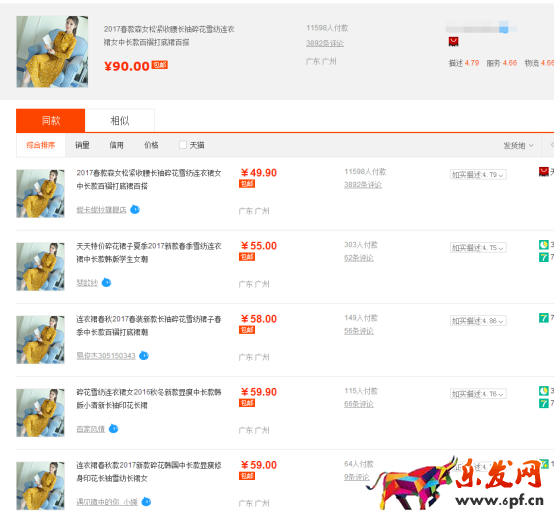Select the 303人付款 text
Viewport: 554px width, 521px height.
361,245
